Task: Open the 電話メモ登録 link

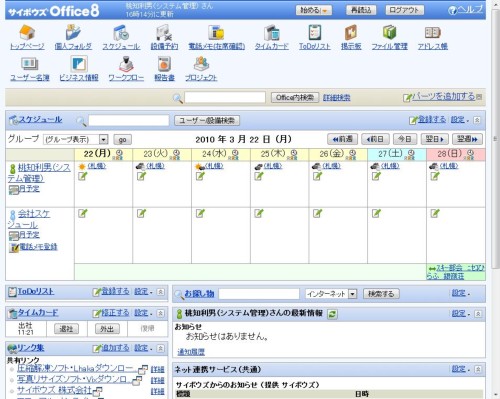Action: 38,247
